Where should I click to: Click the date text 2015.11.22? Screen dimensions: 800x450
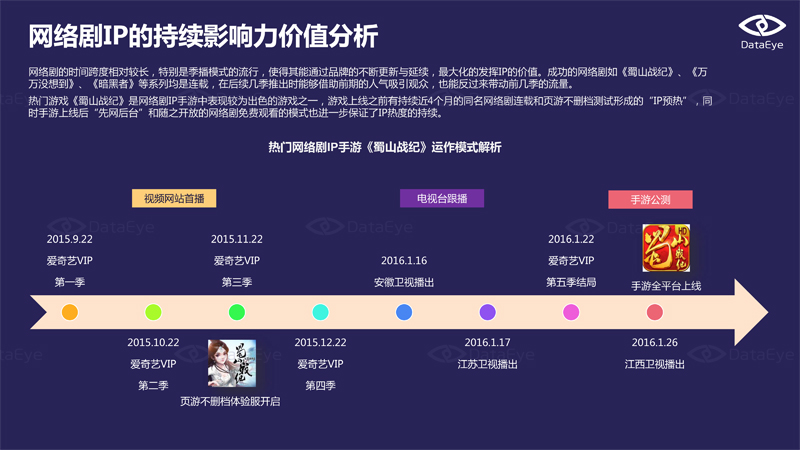(237, 239)
